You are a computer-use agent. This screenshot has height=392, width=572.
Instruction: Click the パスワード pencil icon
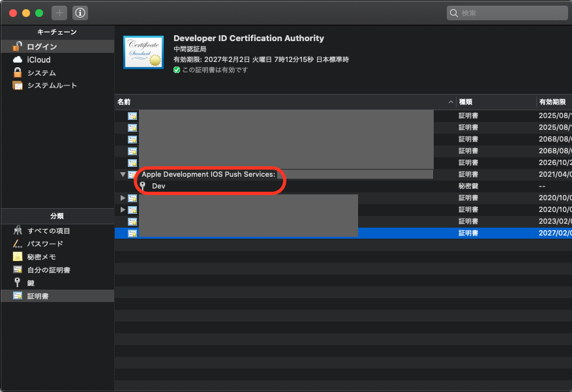pos(18,243)
